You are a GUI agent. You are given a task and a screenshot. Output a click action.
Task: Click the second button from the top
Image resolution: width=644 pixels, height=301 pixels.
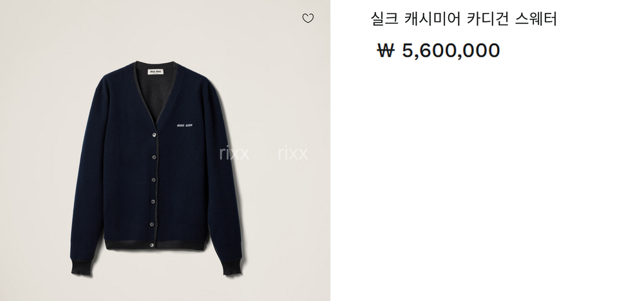pos(155,157)
